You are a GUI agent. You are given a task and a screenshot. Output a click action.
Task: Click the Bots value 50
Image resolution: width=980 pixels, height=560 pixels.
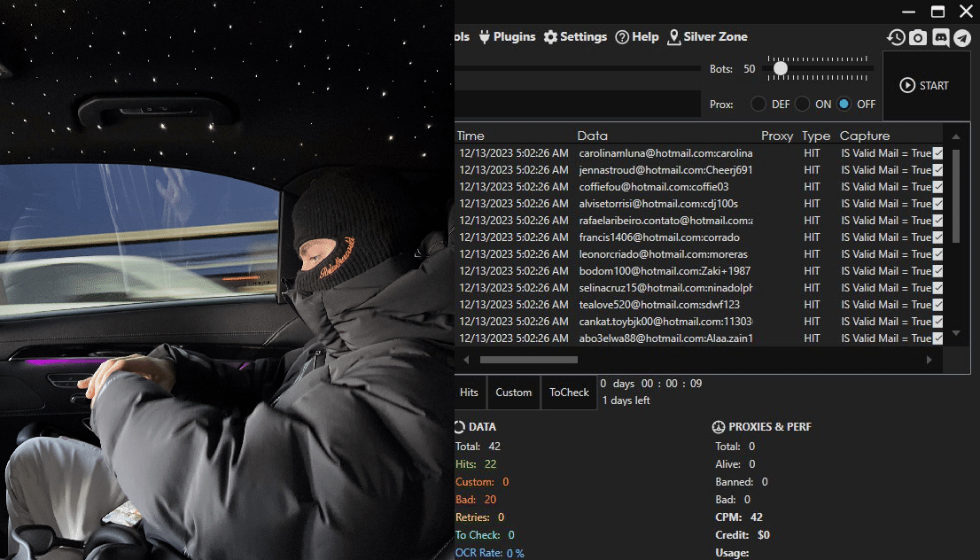750,69
